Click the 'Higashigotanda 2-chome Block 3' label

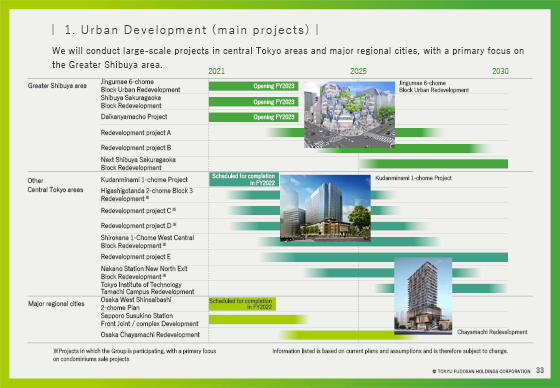[146, 195]
